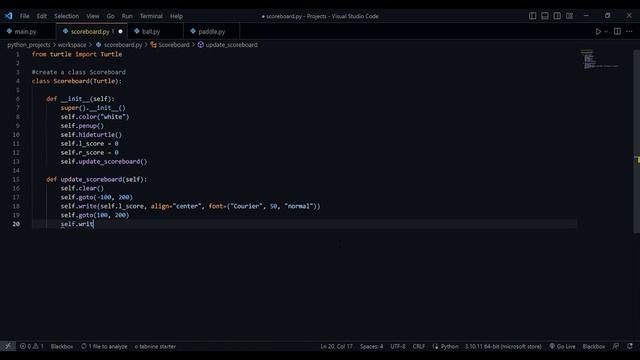Open the Help menu
The width and height of the screenshot is (640, 360).
click(176, 16)
